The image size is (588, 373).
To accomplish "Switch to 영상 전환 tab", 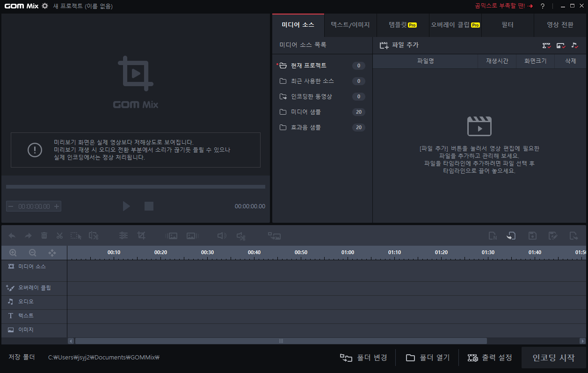I will point(560,25).
